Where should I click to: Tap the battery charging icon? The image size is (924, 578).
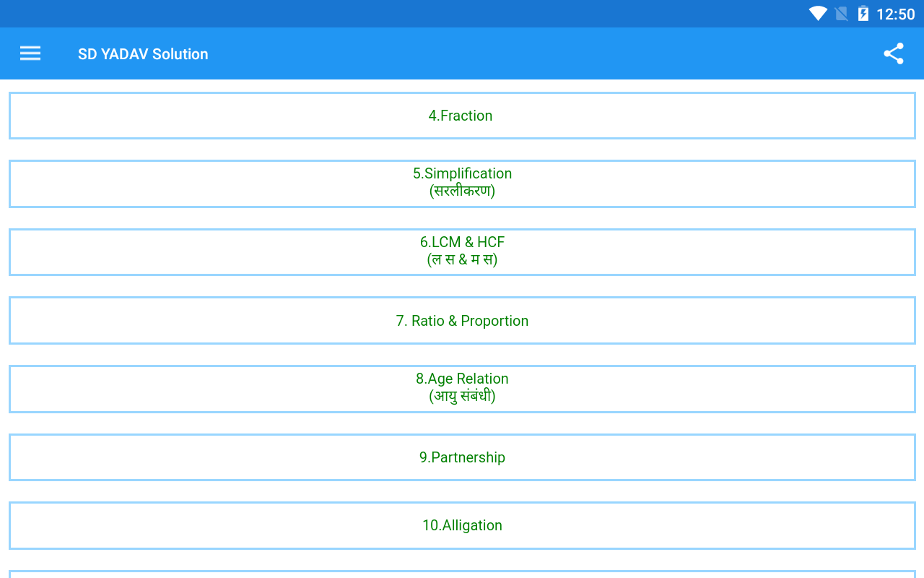tap(863, 14)
